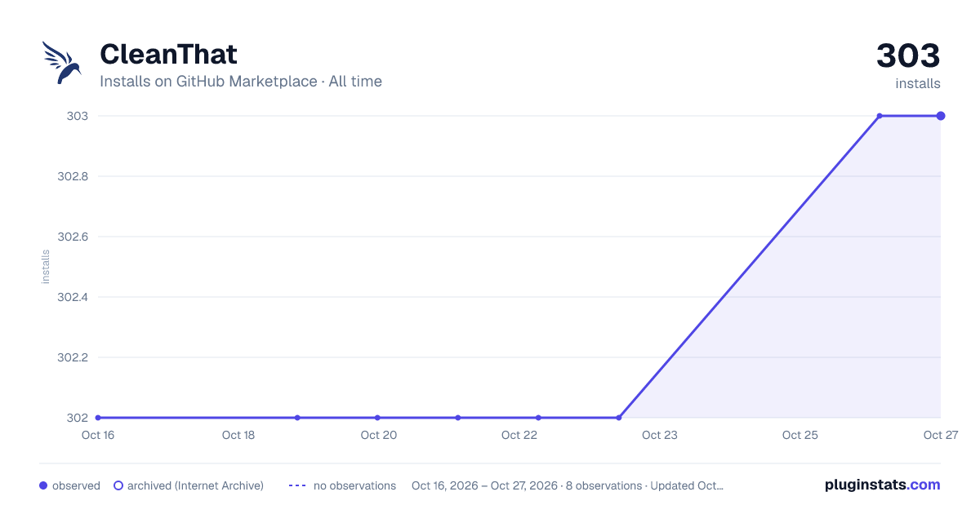The height and width of the screenshot is (514, 980).
Task: Open the pluginstats.com link
Action: coord(882,485)
